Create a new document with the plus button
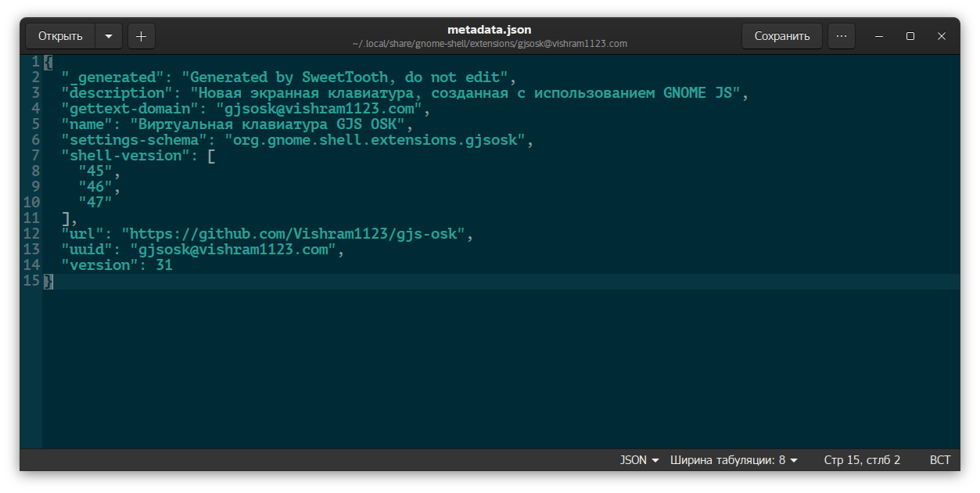The image size is (980, 493). pos(141,36)
